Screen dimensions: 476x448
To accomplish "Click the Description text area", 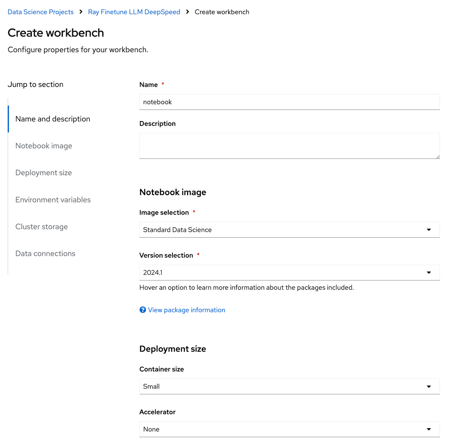I will (289, 146).
